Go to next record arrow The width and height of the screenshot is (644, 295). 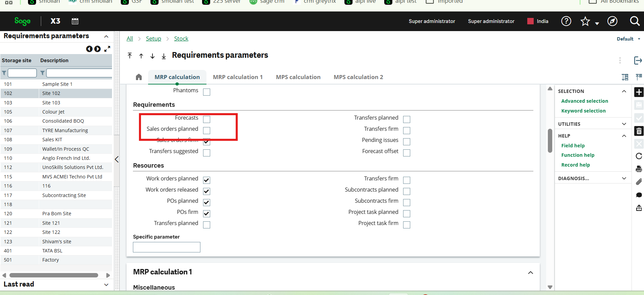click(x=152, y=56)
